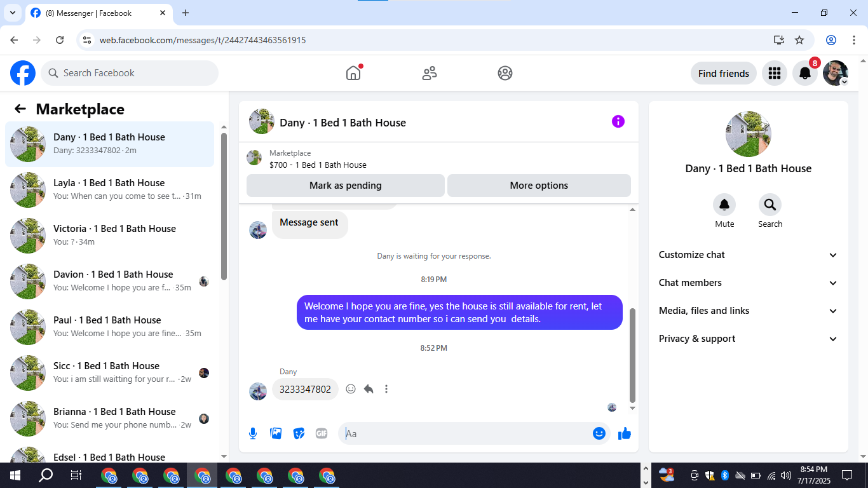Open the Facebook menu grid icon

tap(774, 73)
